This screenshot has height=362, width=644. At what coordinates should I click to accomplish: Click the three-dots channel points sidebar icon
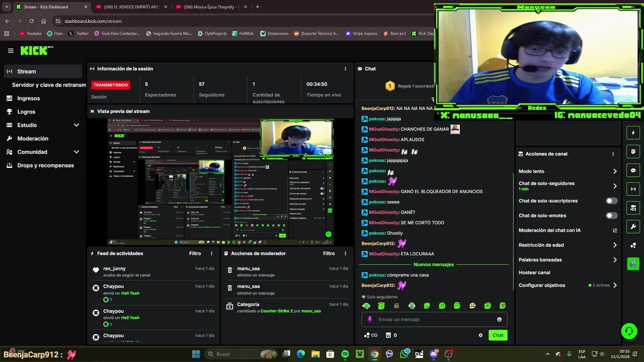click(x=633, y=245)
